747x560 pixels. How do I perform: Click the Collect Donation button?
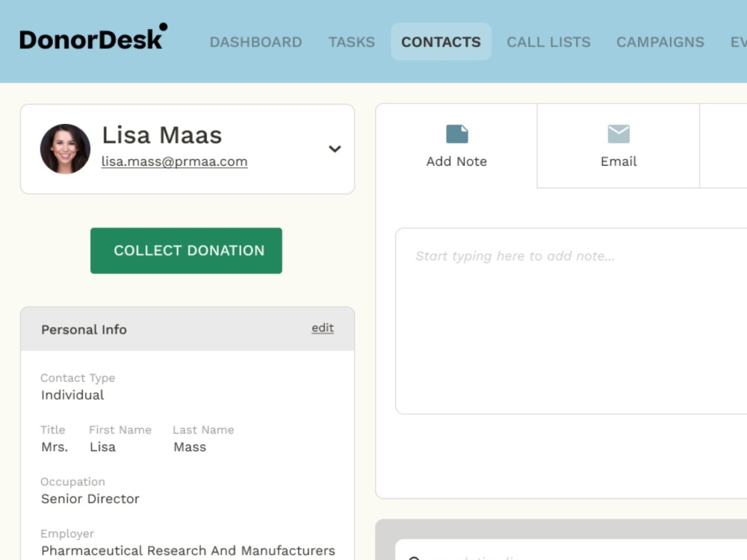[186, 250]
